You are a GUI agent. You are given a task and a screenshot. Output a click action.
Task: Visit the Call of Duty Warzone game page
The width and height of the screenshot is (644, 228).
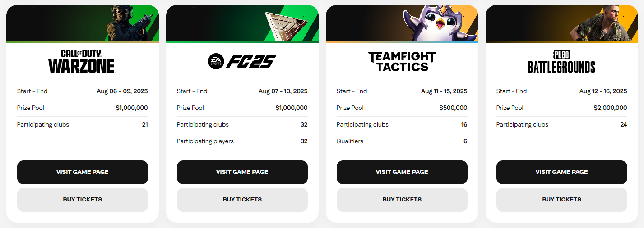83,172
